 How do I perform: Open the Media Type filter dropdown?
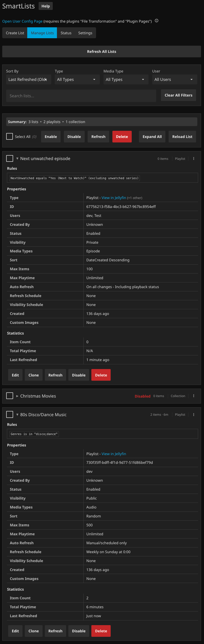126,79
